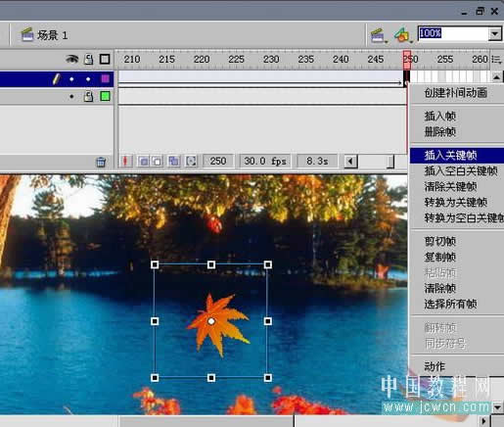504x427 pixels.
Task: Toggle lock all layers padlock icon
Action: tap(89, 59)
